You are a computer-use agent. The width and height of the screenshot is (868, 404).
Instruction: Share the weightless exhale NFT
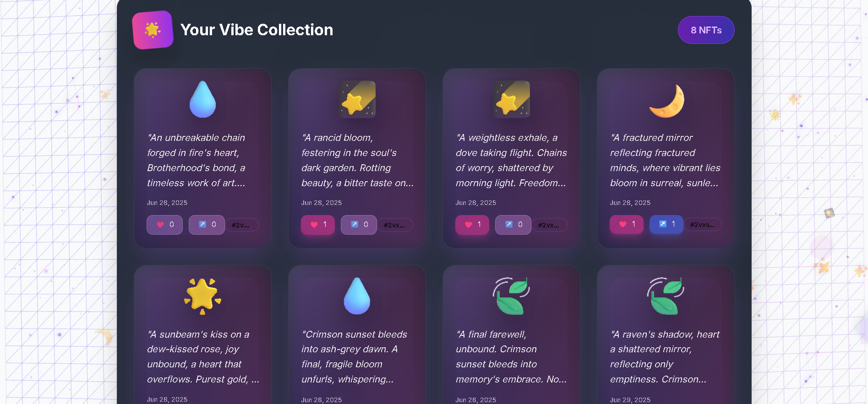pyautogui.click(x=513, y=225)
